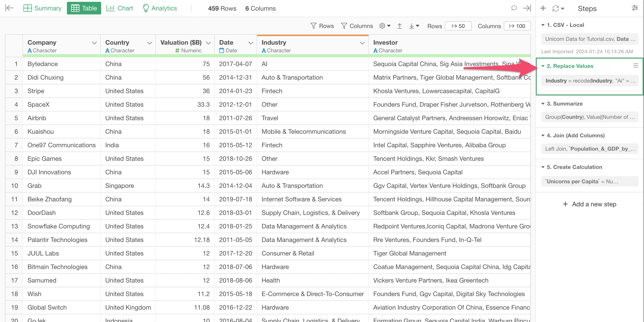Select the Join step formula token
Screen dimensions: 644x322
click(x=590, y=149)
